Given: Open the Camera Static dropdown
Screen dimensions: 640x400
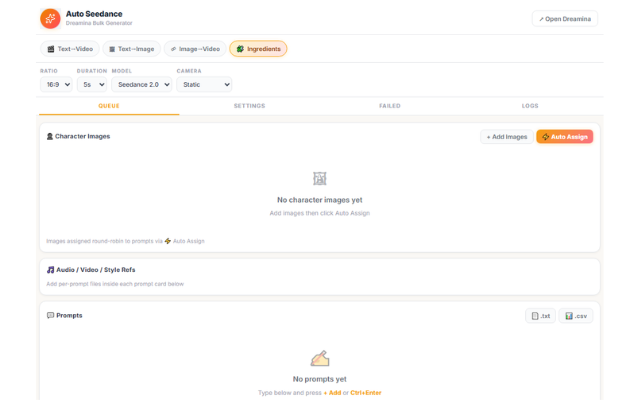Looking at the screenshot, I should tap(204, 84).
